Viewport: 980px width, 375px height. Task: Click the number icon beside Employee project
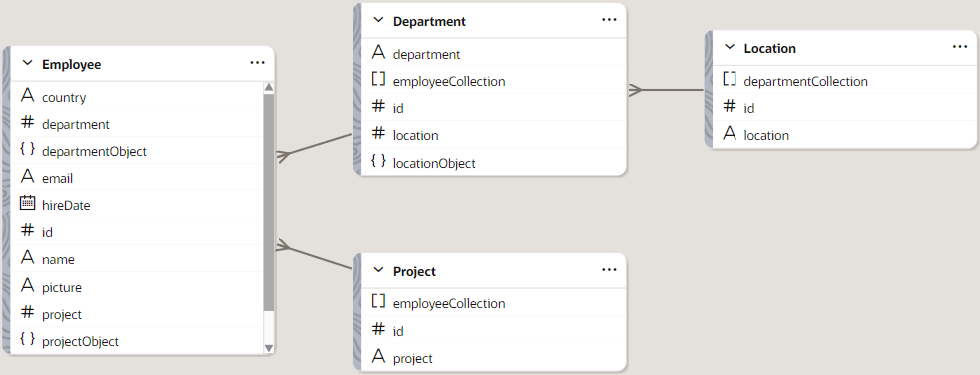pyautogui.click(x=27, y=313)
